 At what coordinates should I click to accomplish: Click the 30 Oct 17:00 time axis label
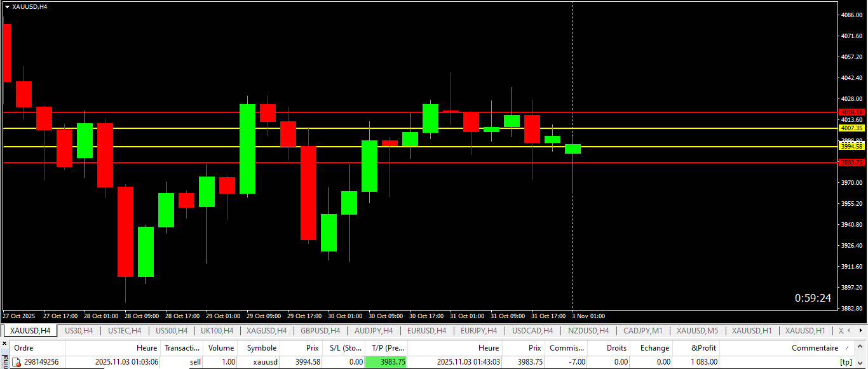click(426, 316)
